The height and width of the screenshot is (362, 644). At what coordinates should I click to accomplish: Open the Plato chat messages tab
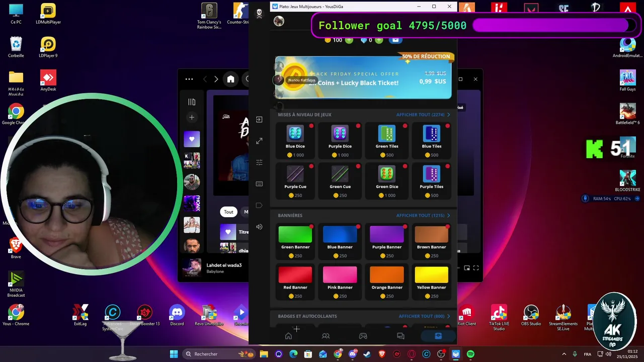pos(400,336)
